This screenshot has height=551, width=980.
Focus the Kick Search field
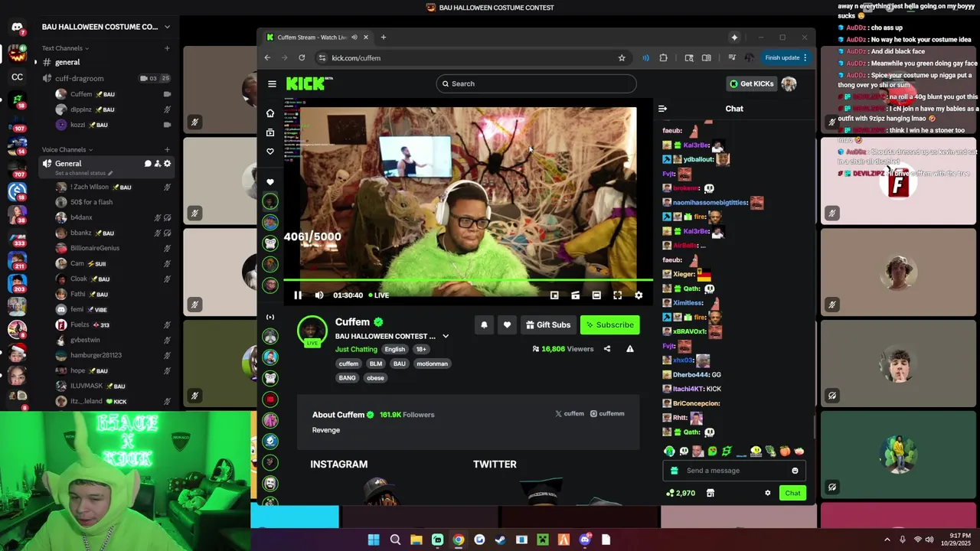pyautogui.click(x=536, y=83)
